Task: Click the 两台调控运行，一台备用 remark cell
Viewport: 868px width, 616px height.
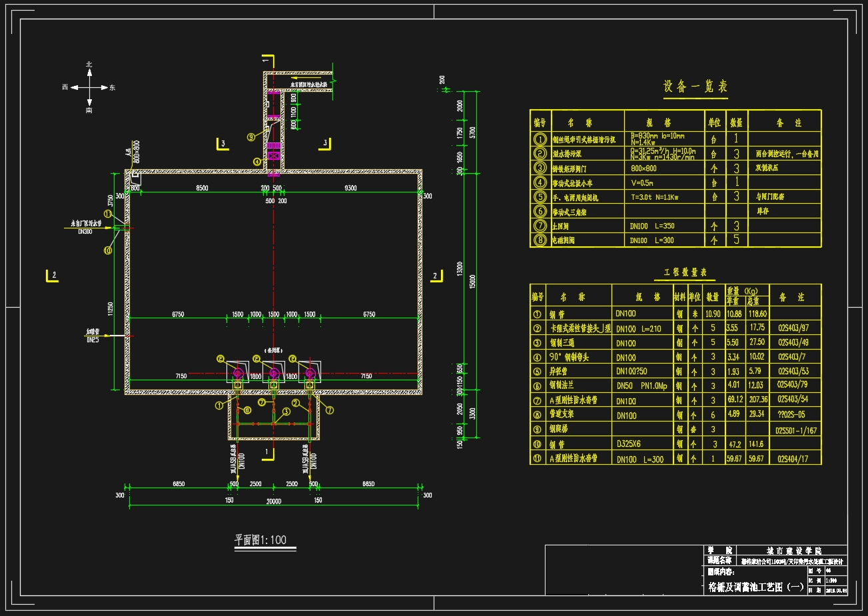Action: (x=786, y=154)
